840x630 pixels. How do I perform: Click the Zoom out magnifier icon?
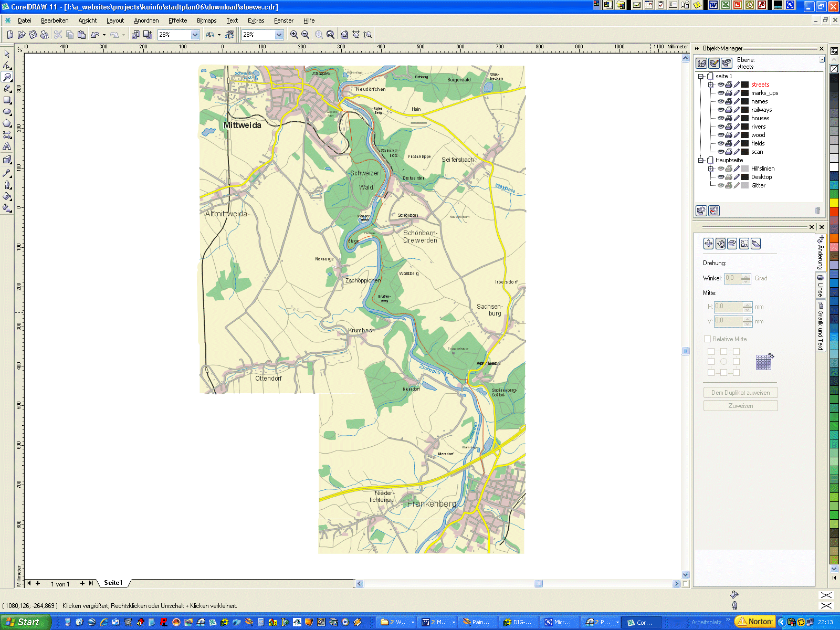305,35
